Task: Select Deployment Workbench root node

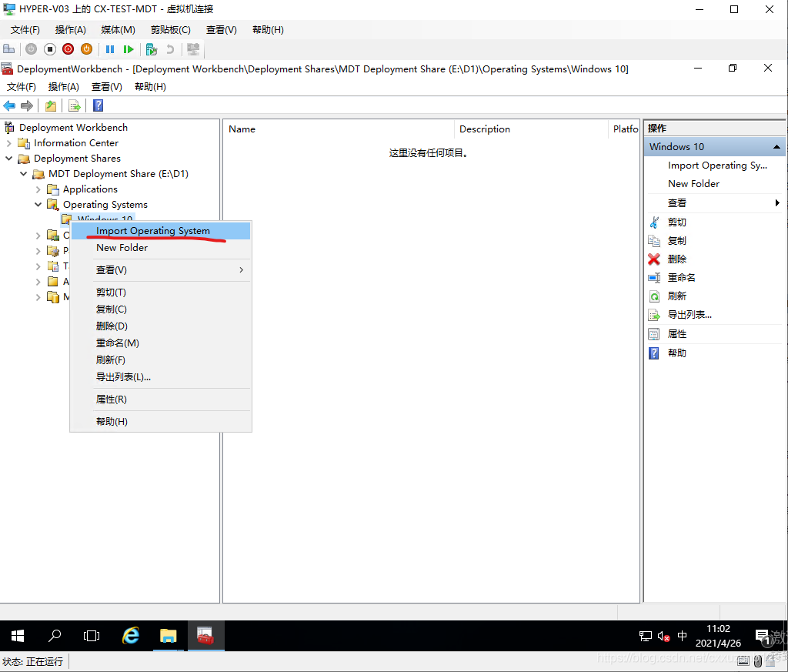Action: 73,128
